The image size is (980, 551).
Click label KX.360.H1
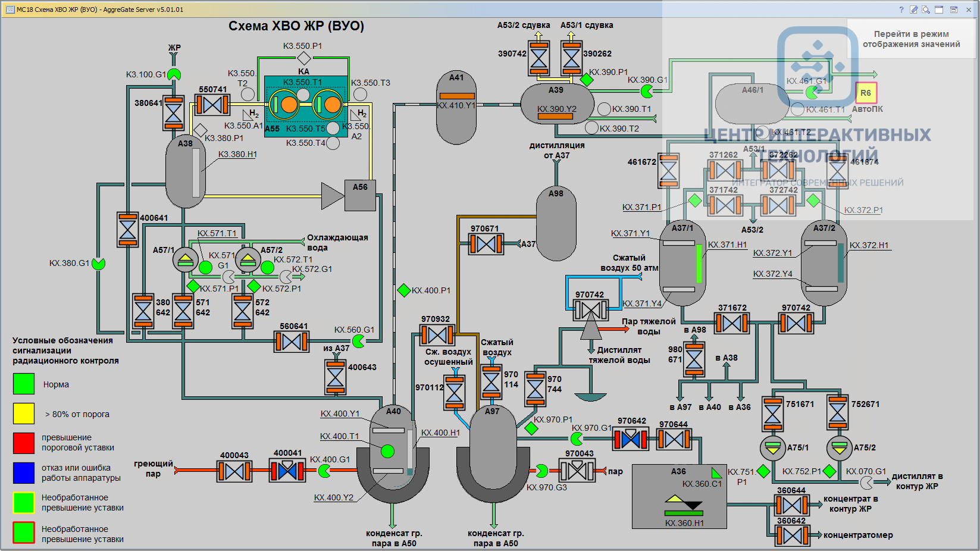(x=684, y=523)
